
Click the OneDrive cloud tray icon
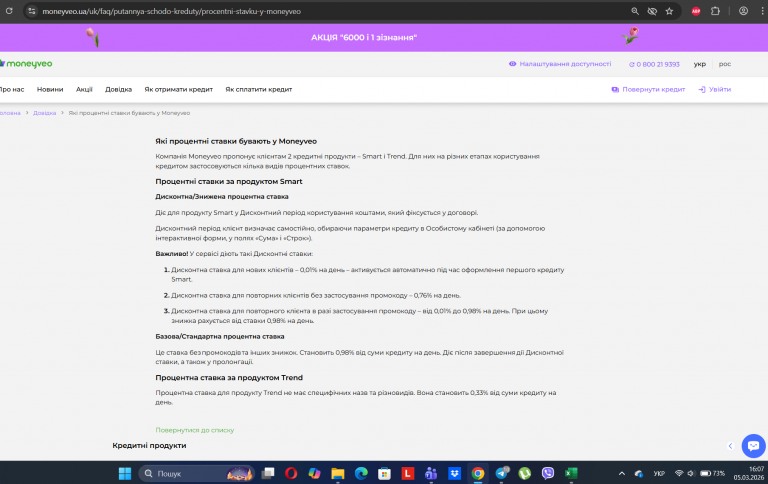pyautogui.click(x=639, y=473)
